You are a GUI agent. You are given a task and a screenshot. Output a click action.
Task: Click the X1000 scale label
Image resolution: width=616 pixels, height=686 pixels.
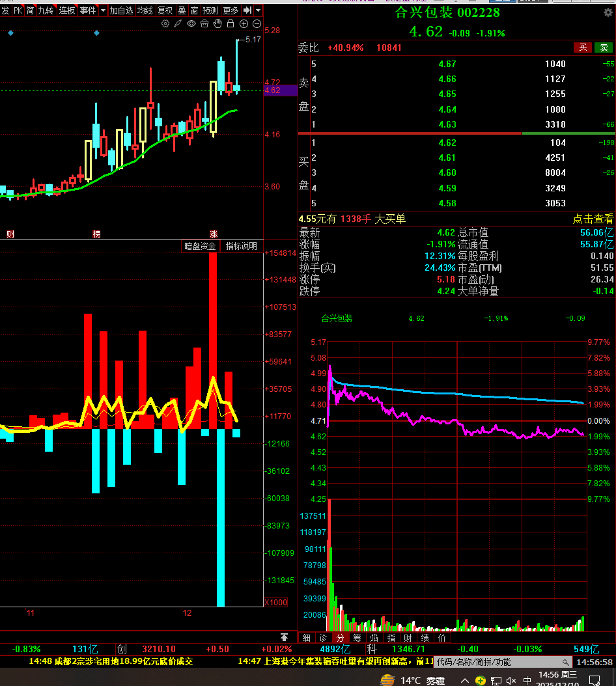276,603
